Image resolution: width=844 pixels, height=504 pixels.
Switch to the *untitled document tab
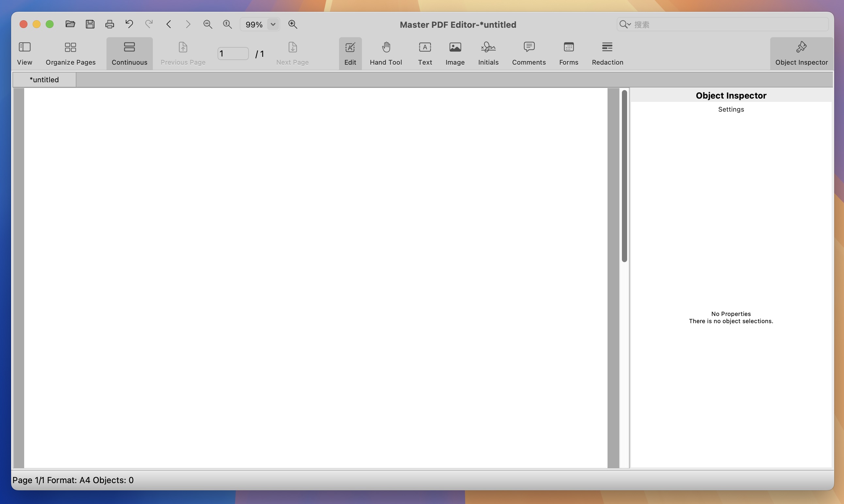[x=44, y=79]
